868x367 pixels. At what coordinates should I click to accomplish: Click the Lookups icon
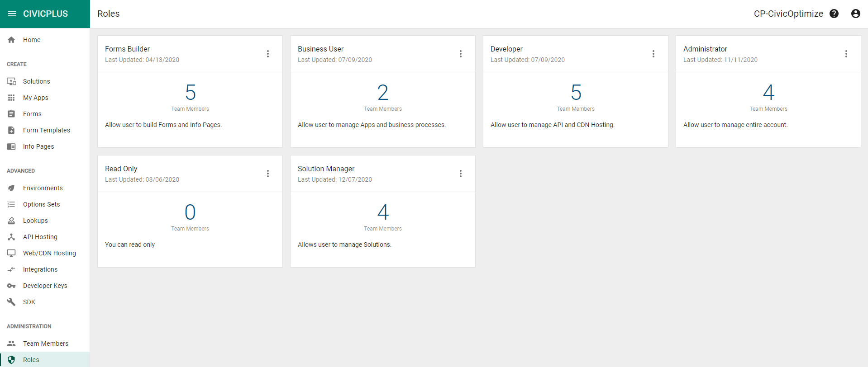point(11,221)
